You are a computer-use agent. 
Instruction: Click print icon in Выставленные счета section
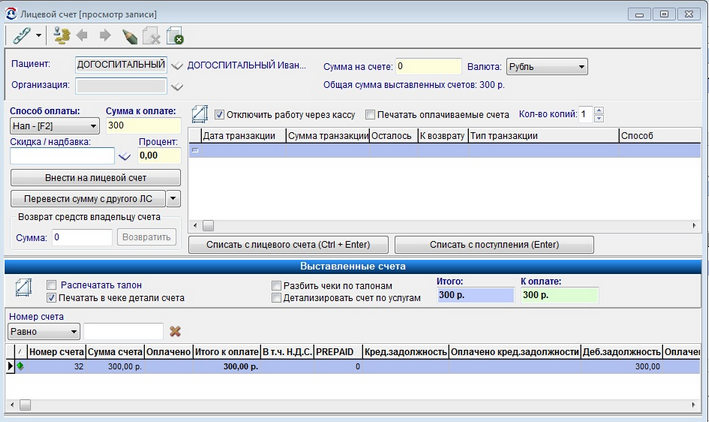click(23, 287)
